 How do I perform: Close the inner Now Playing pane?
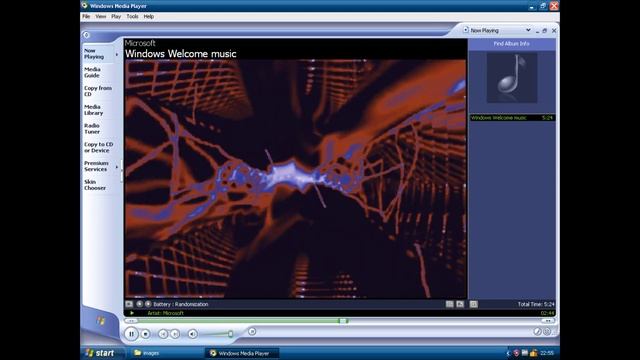tap(554, 31)
